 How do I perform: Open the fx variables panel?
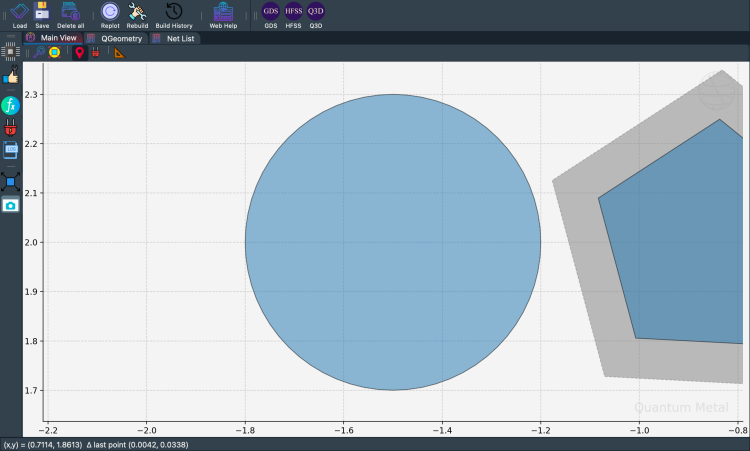point(11,105)
